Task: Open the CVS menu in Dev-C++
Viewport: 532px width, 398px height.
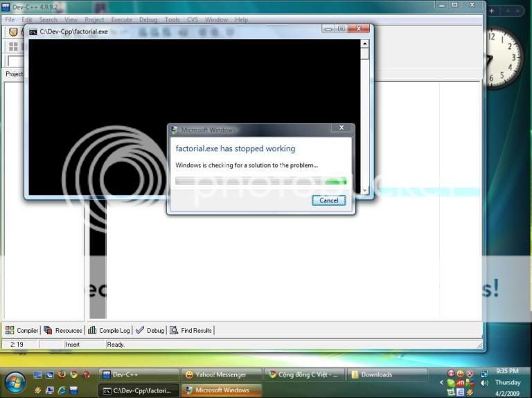Action: (193, 19)
